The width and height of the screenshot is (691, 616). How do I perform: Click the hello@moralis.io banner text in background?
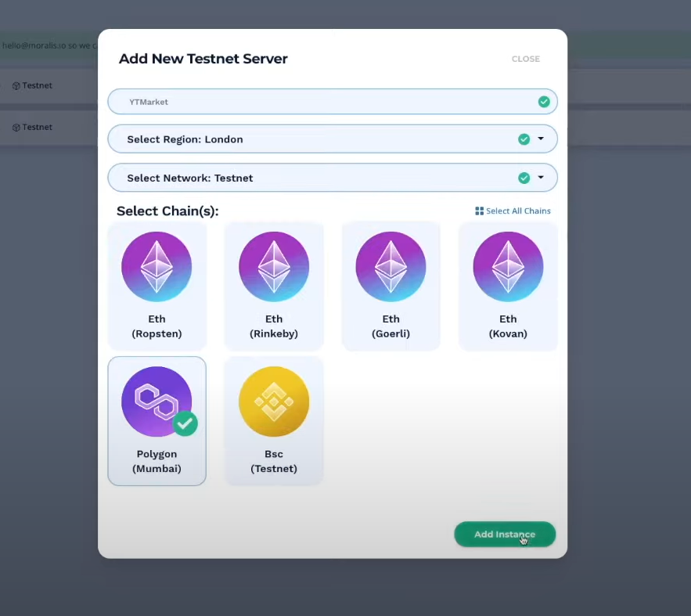pyautogui.click(x=49, y=45)
